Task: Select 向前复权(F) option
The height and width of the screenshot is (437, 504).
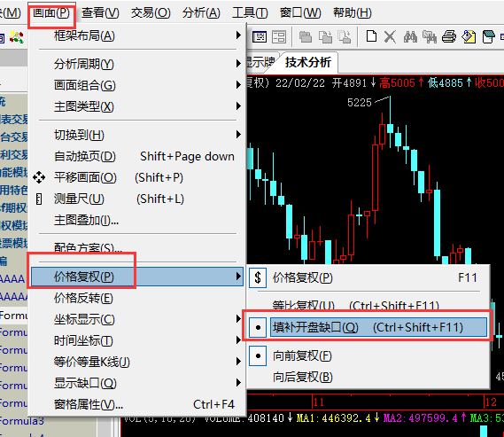Action: (x=368, y=356)
